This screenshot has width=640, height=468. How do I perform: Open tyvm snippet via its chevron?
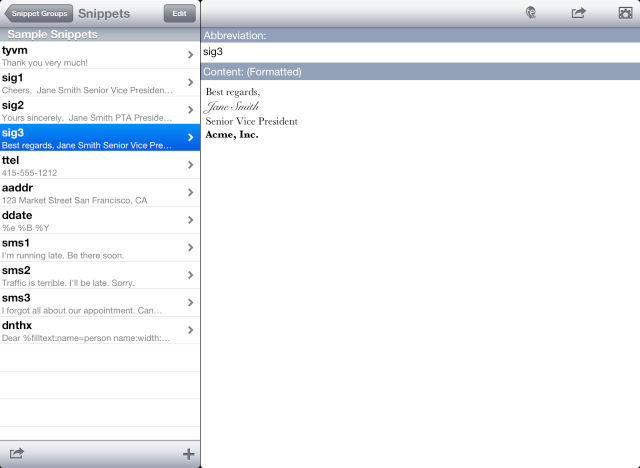click(x=191, y=55)
